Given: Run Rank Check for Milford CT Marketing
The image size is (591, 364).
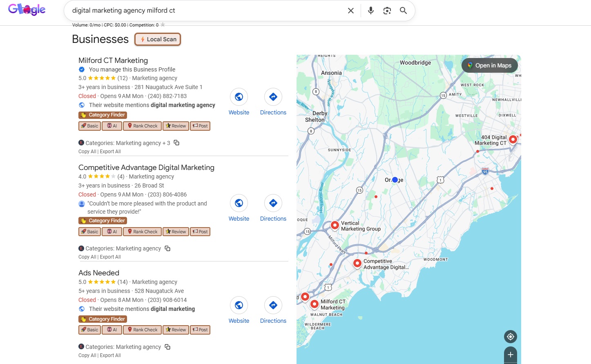Looking at the screenshot, I should coord(142,126).
